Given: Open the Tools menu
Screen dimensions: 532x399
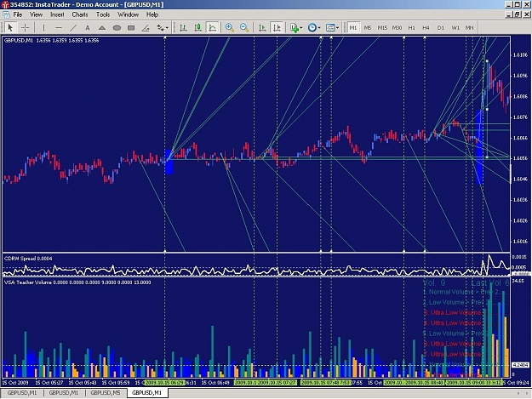Looking at the screenshot, I should 103,14.
